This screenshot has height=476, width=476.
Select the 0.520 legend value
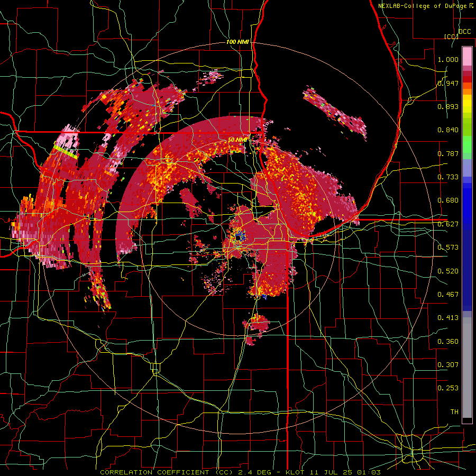448,271
